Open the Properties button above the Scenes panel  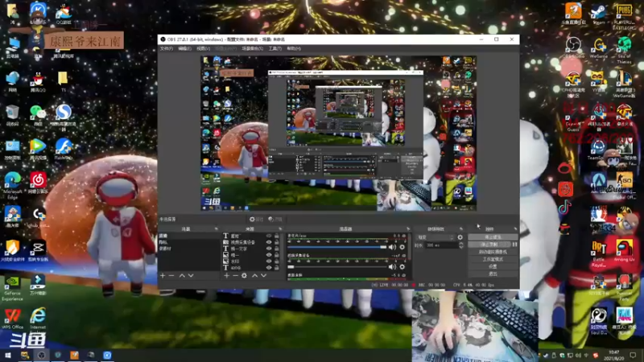(256, 219)
